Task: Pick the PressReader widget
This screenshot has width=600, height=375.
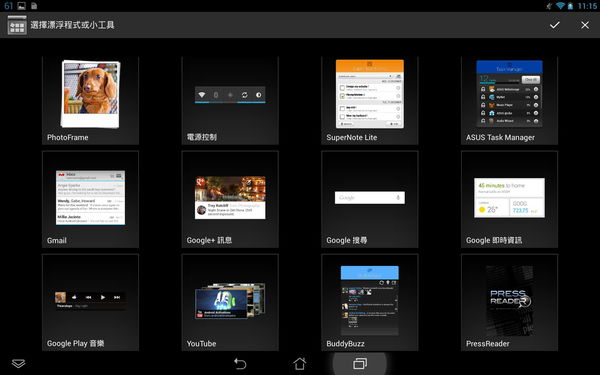Action: coord(509,302)
